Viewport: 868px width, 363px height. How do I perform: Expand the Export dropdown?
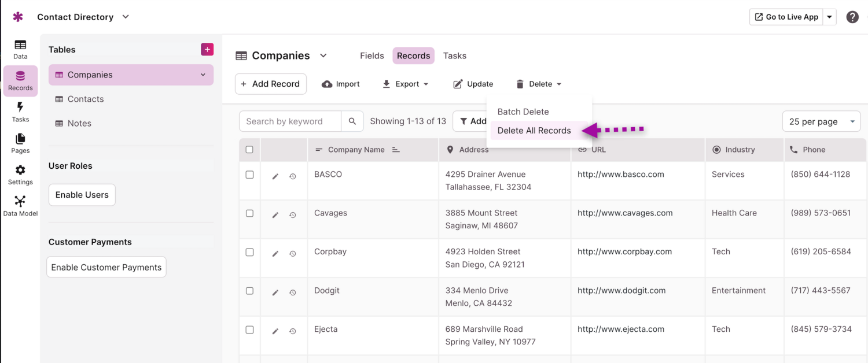[406, 84]
